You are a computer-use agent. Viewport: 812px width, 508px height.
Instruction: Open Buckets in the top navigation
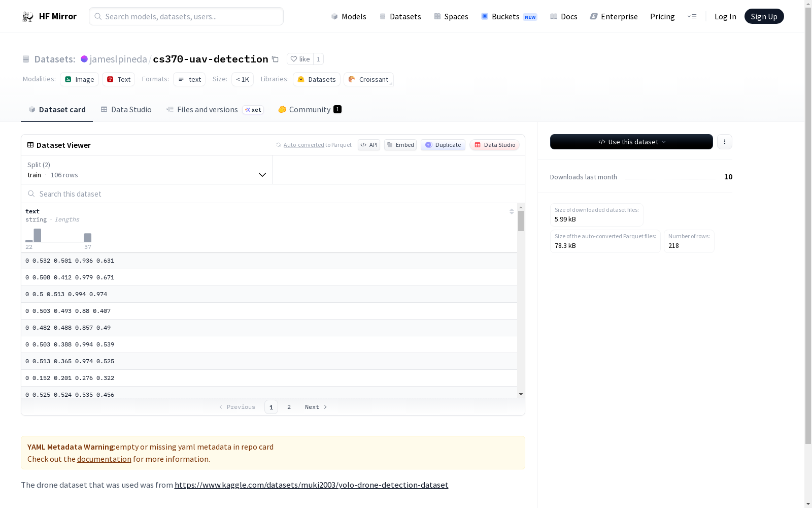(509, 17)
